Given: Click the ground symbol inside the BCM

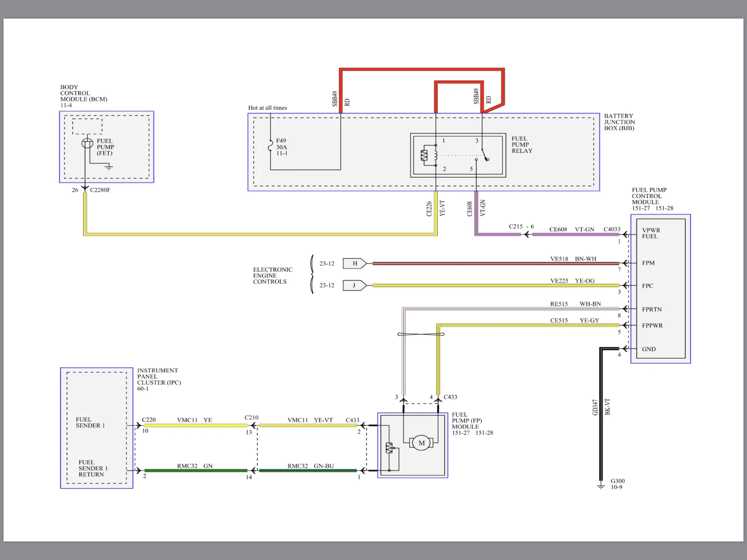Looking at the screenshot, I should click(109, 167).
